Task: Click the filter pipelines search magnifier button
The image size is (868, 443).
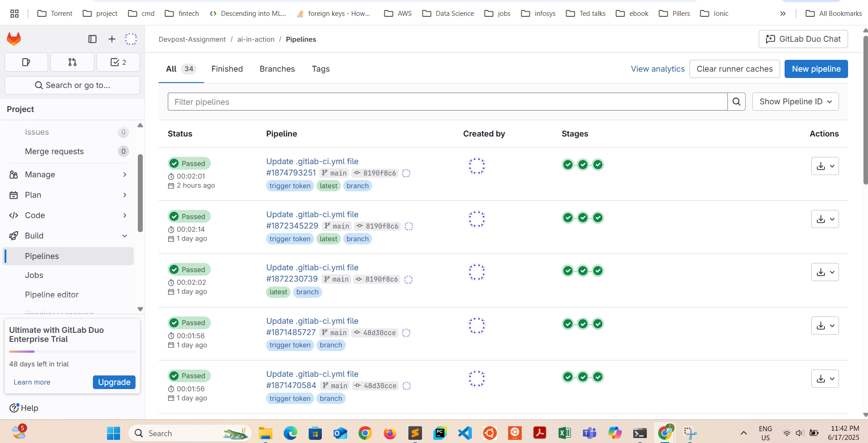Action: click(x=737, y=102)
